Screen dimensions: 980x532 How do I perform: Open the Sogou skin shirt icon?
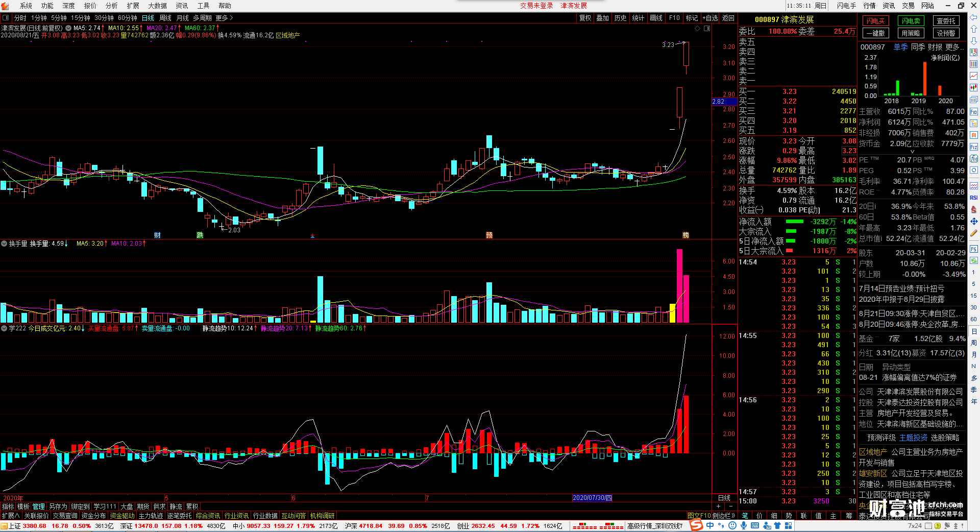777,525
